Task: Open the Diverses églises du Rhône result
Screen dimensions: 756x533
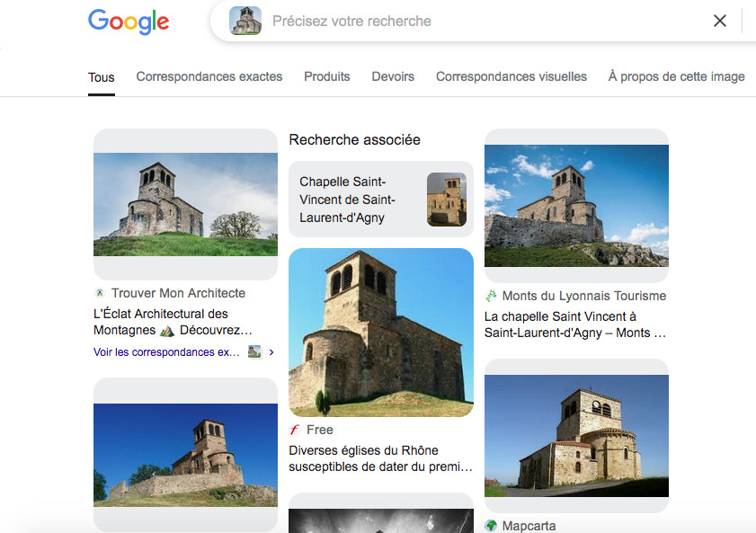Action: pyautogui.click(x=380, y=458)
